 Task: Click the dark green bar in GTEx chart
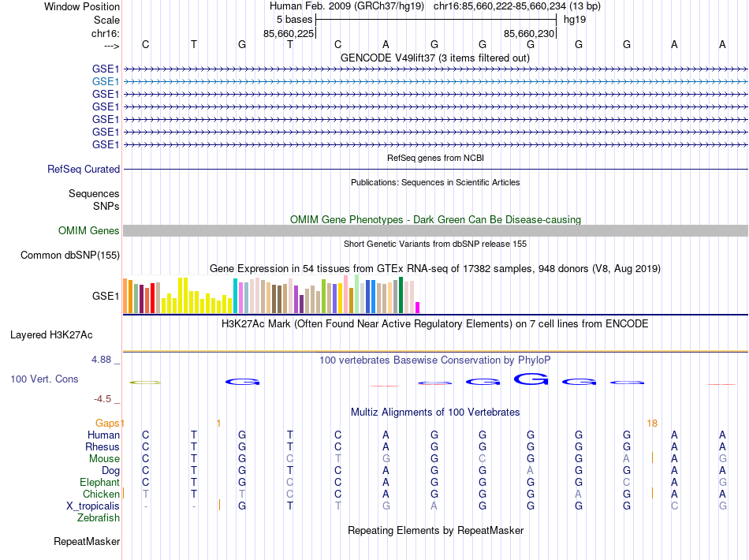tap(401, 295)
